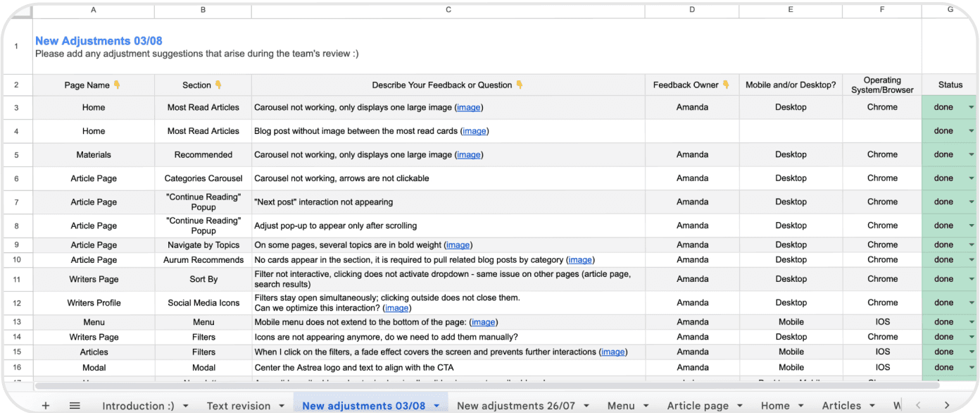Switch to the Menu sheet tab
980x413 pixels.
coord(621,406)
